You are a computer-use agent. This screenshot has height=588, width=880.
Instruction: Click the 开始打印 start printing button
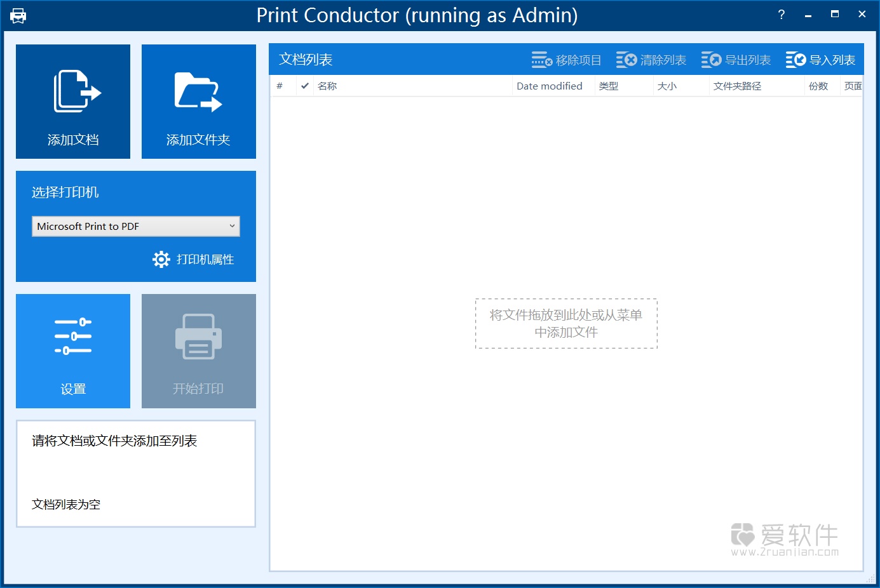[198, 351]
